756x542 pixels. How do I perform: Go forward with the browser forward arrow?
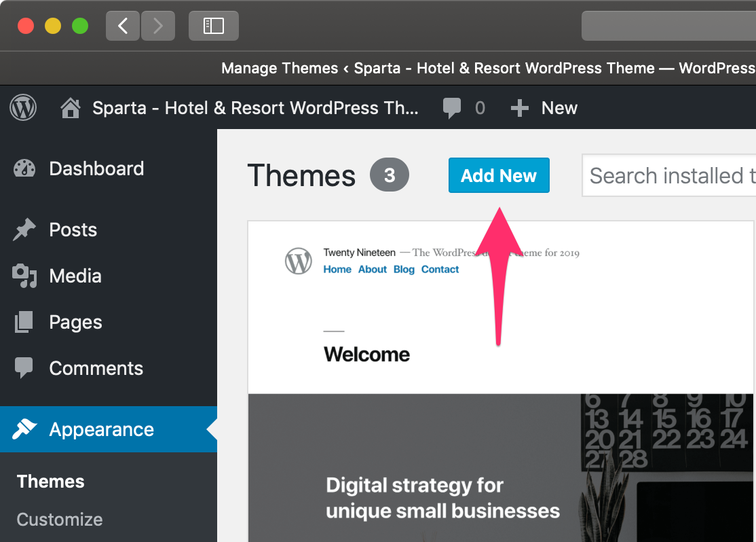click(158, 26)
